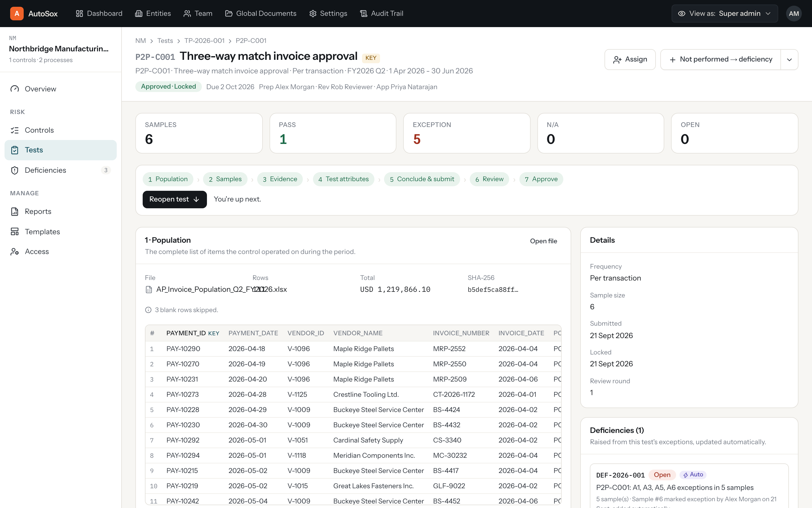Go to step 7 Approve

click(x=541, y=179)
